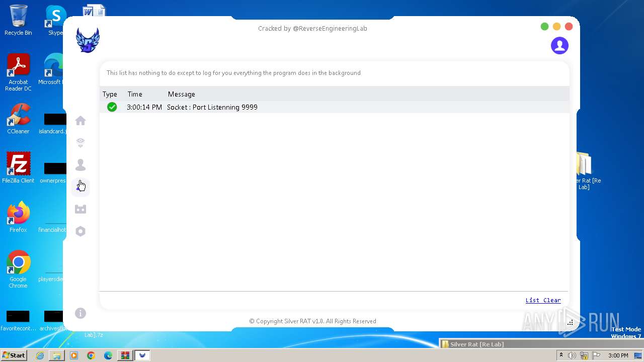Click the List Clear link

pyautogui.click(x=543, y=300)
